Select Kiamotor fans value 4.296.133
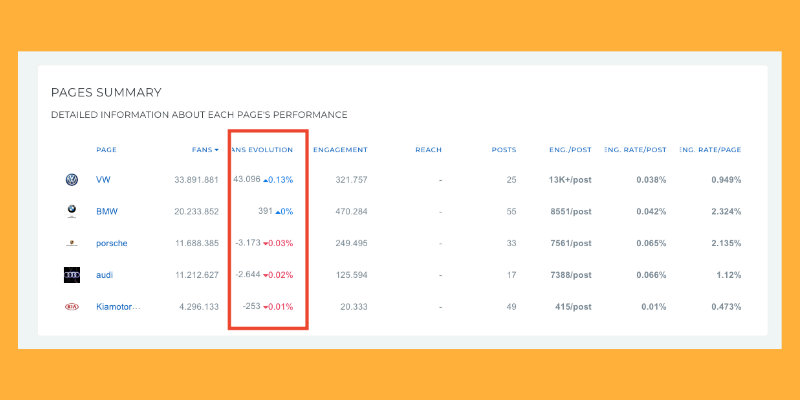 coord(199,307)
